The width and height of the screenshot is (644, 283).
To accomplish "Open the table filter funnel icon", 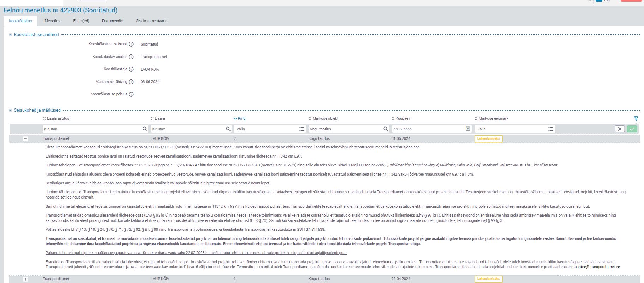I will 636,119.
